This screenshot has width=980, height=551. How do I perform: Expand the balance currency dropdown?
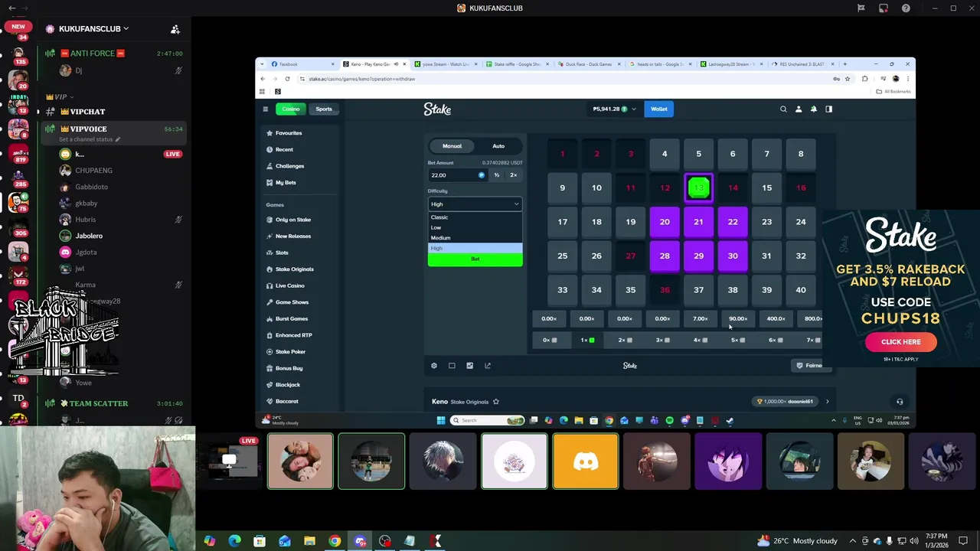[x=633, y=109]
